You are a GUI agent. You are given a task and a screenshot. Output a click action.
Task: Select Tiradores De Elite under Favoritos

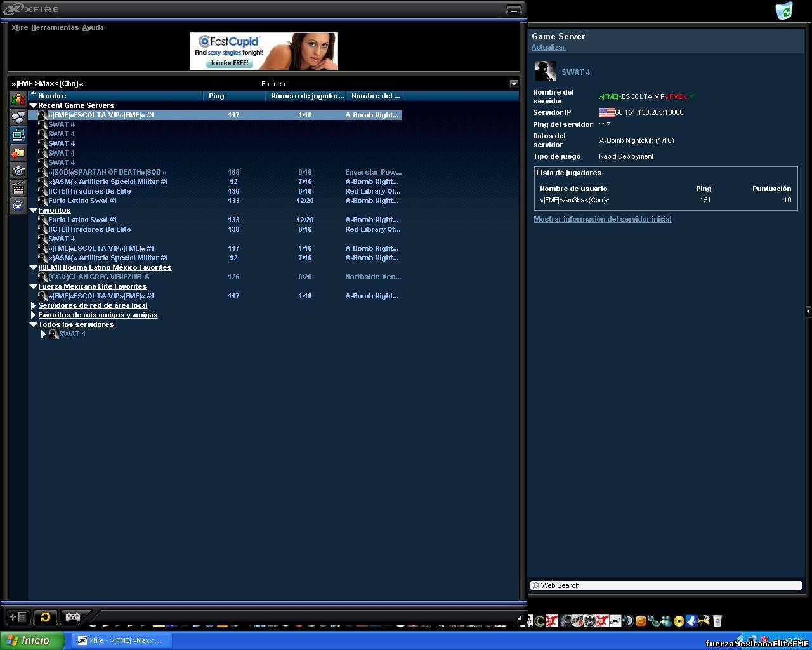(x=216, y=229)
